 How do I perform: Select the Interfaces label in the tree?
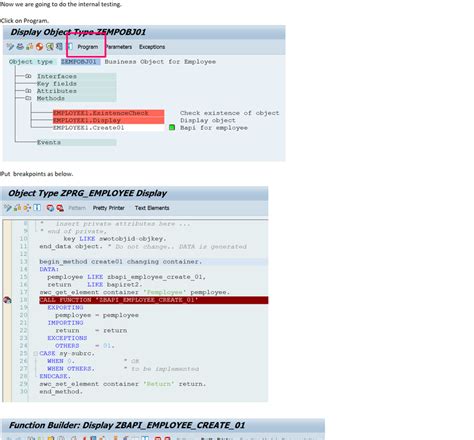point(57,76)
